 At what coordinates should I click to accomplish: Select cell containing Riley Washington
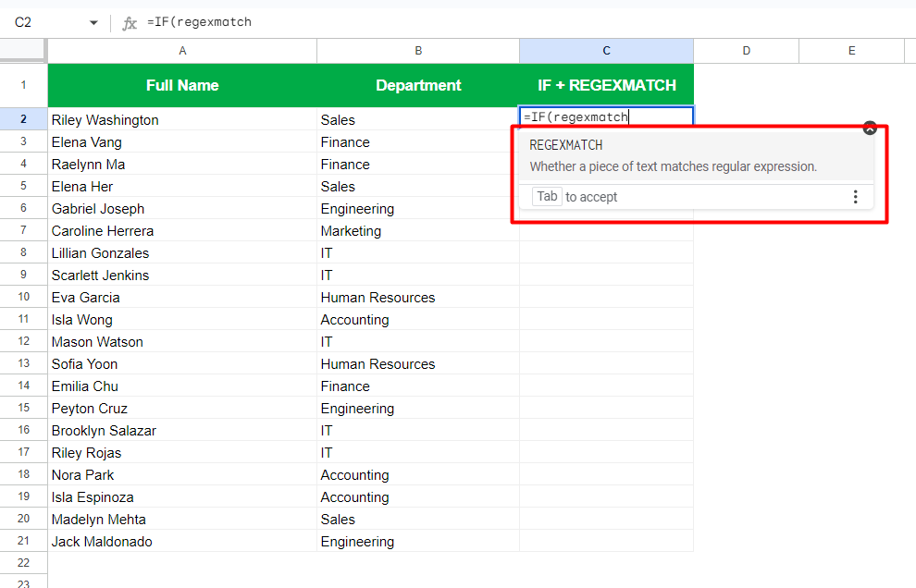(182, 119)
